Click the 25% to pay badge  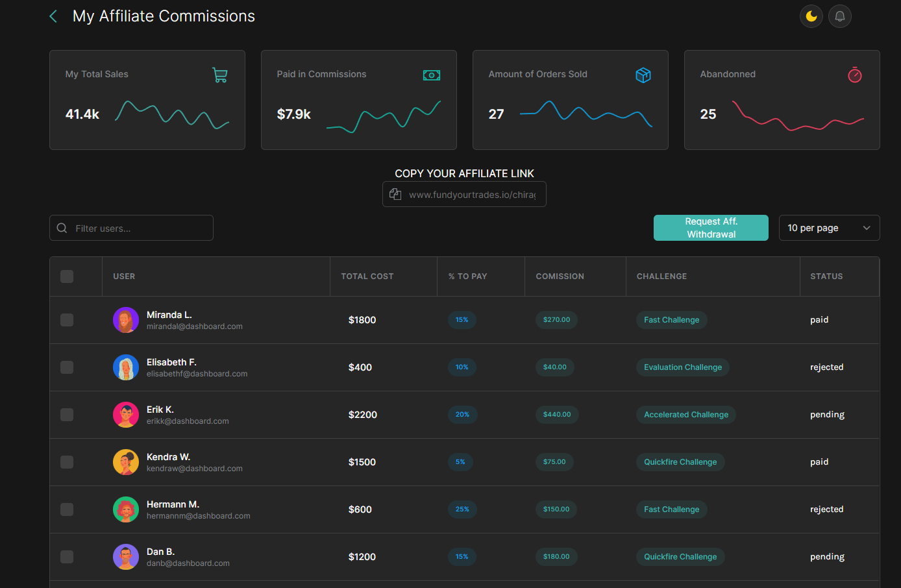coord(462,509)
